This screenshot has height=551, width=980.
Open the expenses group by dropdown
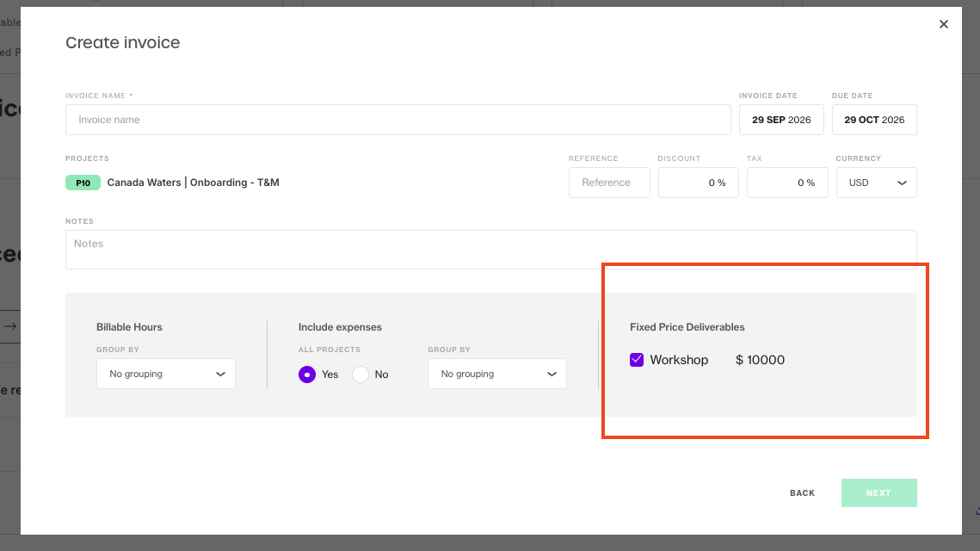496,374
